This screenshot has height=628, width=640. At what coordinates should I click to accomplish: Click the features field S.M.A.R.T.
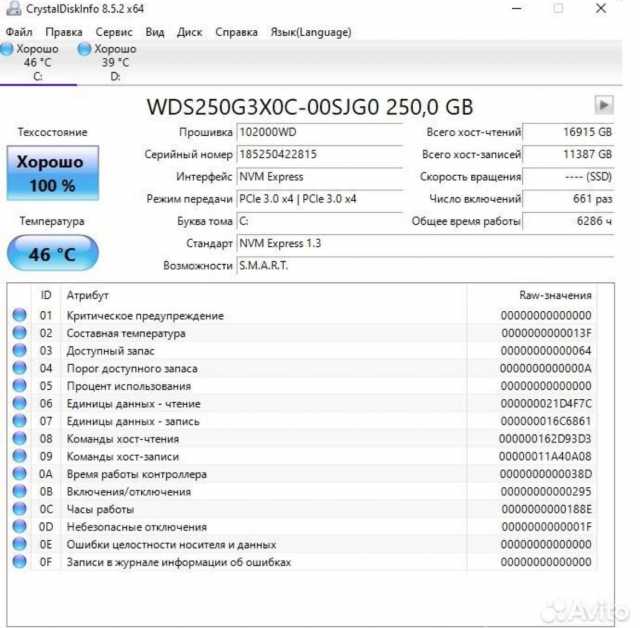click(425, 266)
